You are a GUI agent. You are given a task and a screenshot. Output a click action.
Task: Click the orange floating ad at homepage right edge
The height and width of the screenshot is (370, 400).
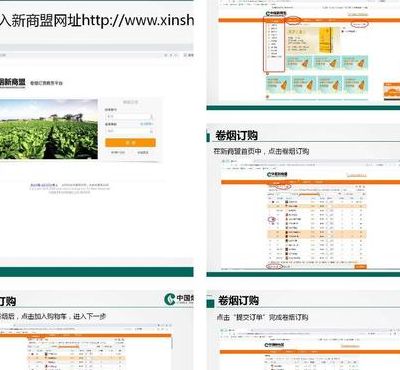(392, 91)
